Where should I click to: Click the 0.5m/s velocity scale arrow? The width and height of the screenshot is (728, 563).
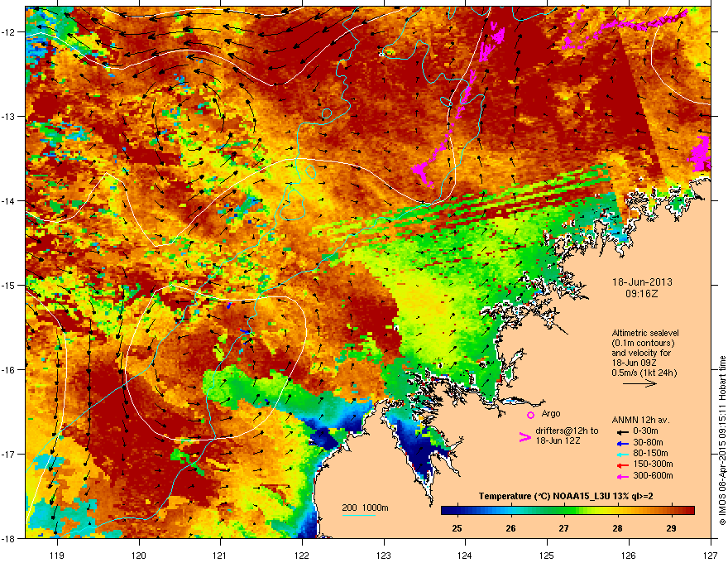point(639,383)
